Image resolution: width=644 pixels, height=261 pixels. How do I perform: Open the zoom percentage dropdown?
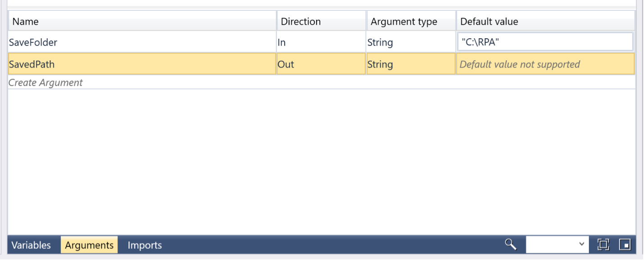click(x=581, y=245)
